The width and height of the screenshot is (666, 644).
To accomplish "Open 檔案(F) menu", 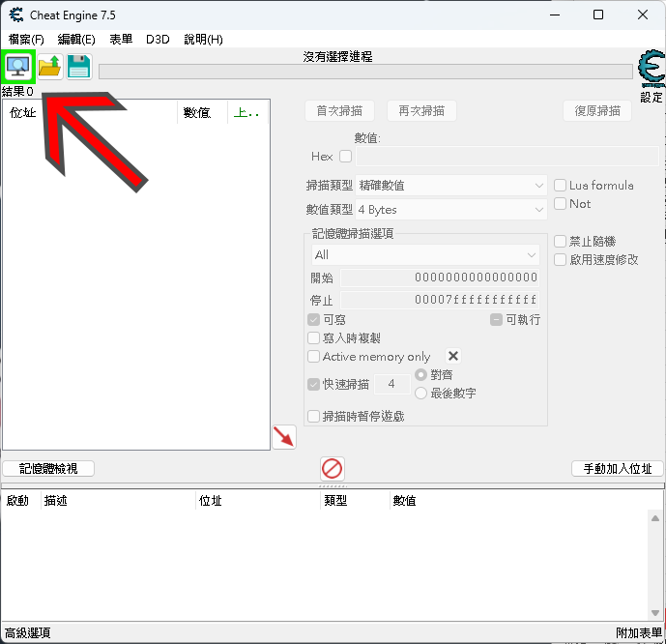I will tap(26, 40).
